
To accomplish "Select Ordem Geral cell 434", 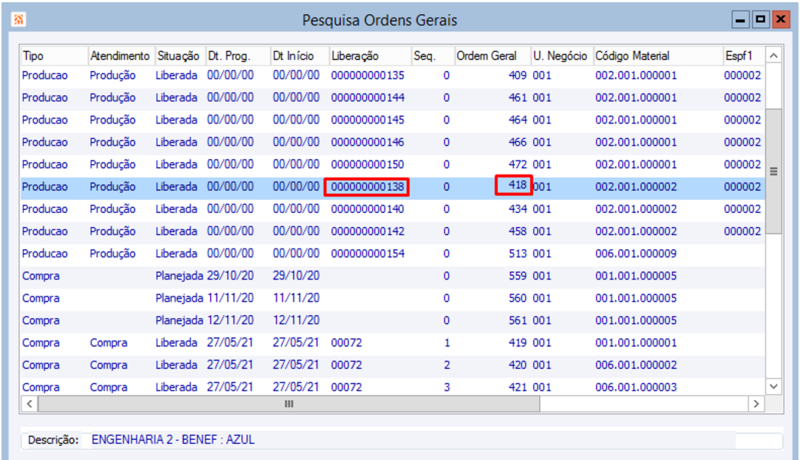I will point(517,209).
